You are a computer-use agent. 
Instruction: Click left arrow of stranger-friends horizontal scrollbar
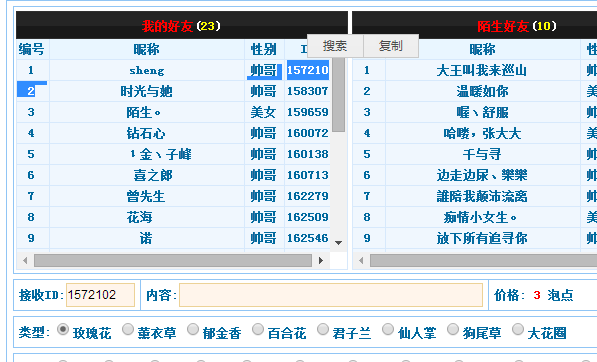tap(361, 261)
